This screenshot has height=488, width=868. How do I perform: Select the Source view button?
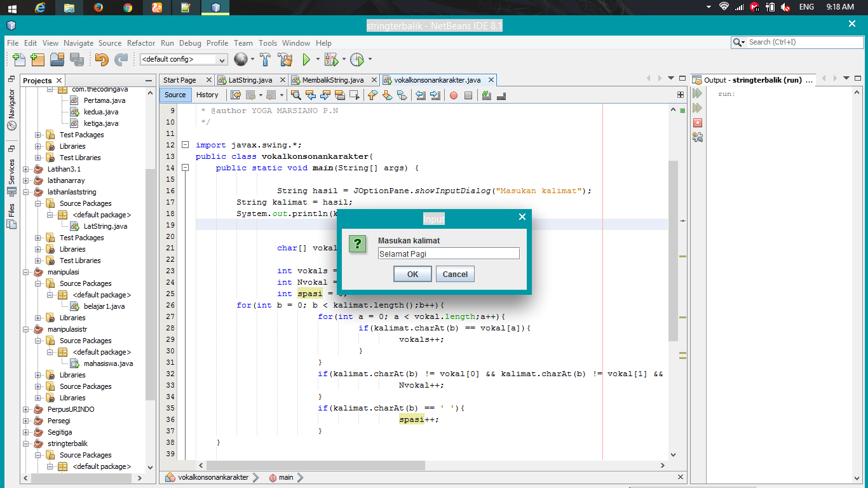pyautogui.click(x=175, y=95)
